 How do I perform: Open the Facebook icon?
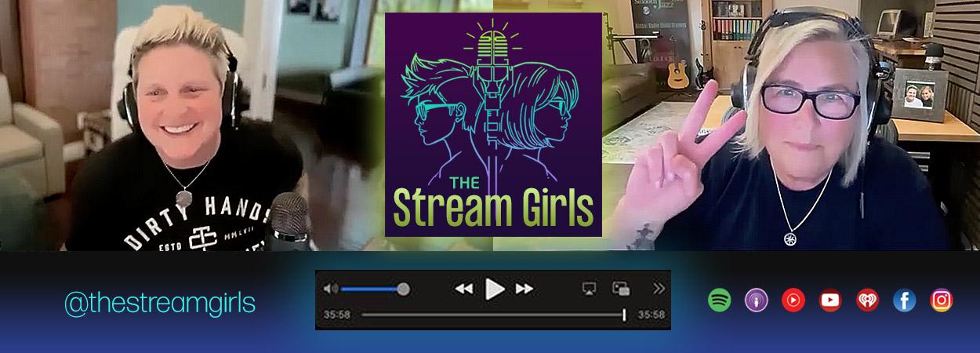click(904, 300)
